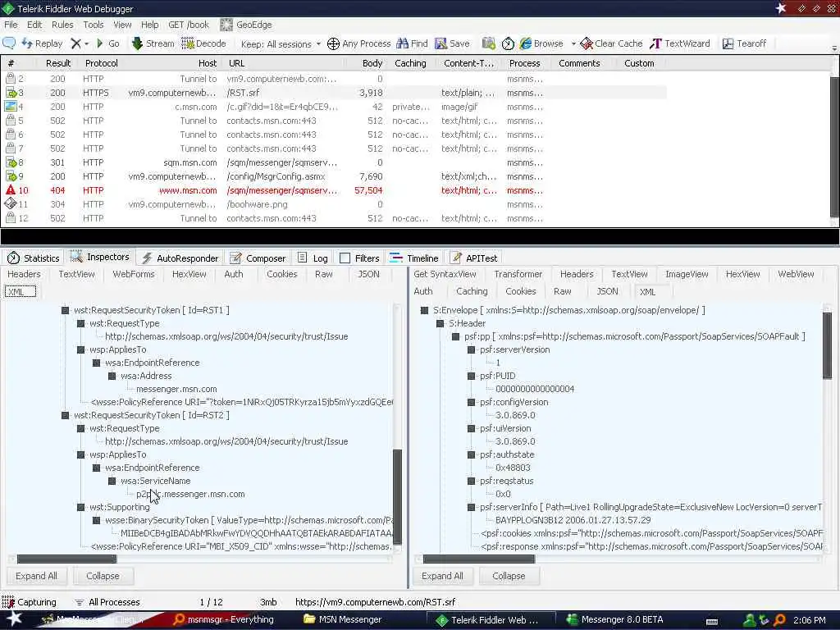Click the comment bubble toolbar icon

point(9,43)
